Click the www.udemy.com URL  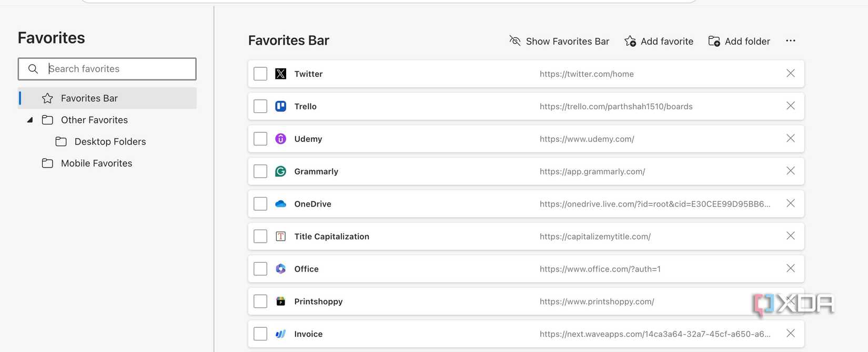click(587, 139)
